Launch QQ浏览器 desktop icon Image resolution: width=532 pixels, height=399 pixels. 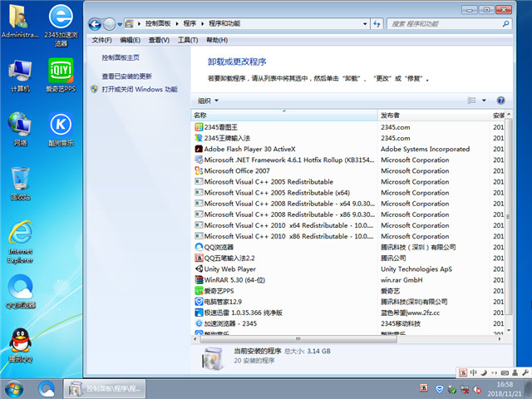[x=20, y=292]
